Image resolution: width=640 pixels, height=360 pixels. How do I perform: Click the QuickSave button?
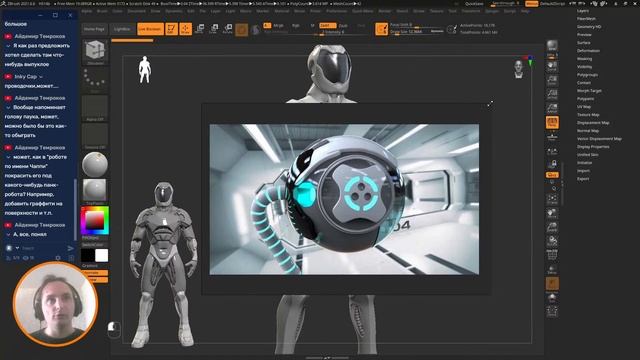(x=474, y=4)
